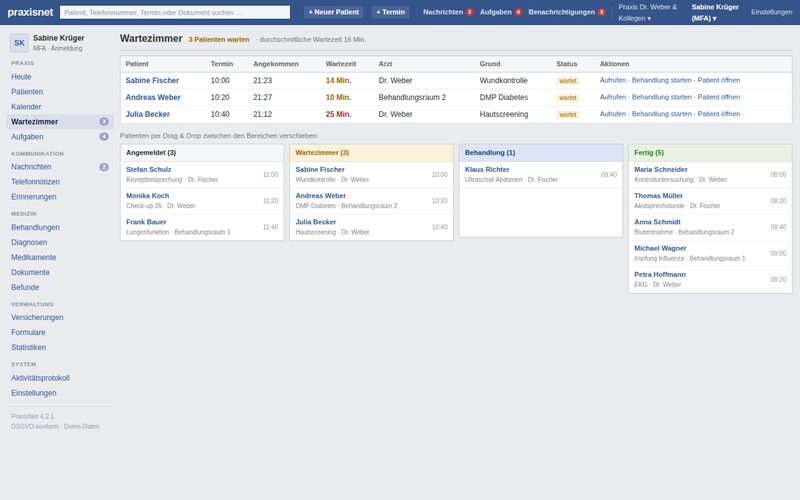Select Andreas Weber card in Wartezimmer column
The image size is (800, 500).
(x=371, y=201)
